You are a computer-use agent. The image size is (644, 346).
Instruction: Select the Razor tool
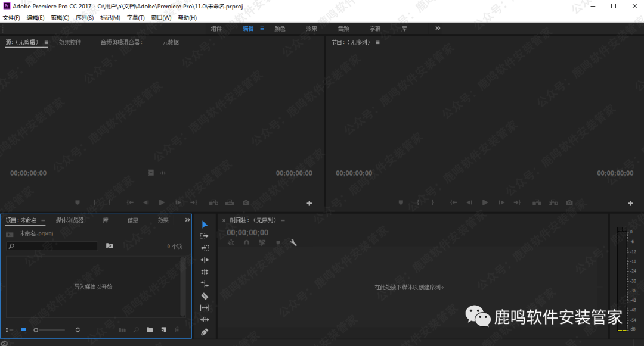[x=205, y=296]
